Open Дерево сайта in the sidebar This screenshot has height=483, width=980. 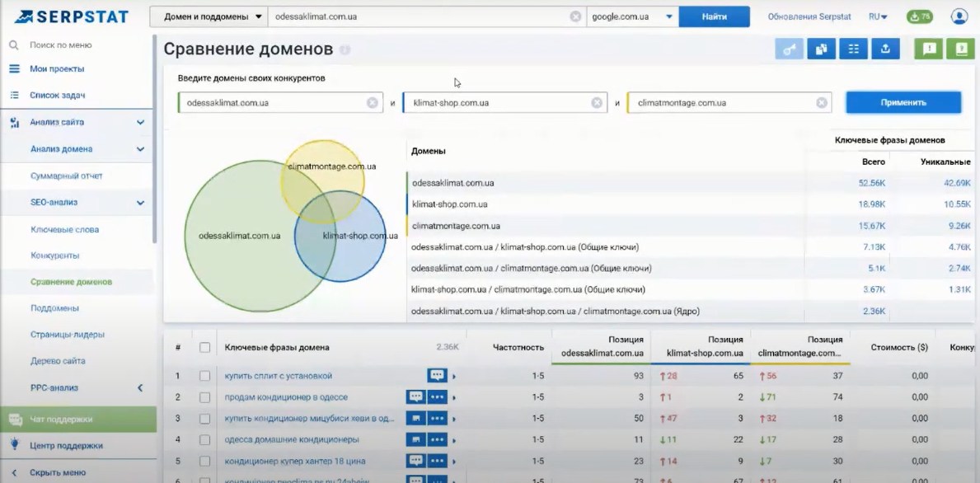pos(58,360)
